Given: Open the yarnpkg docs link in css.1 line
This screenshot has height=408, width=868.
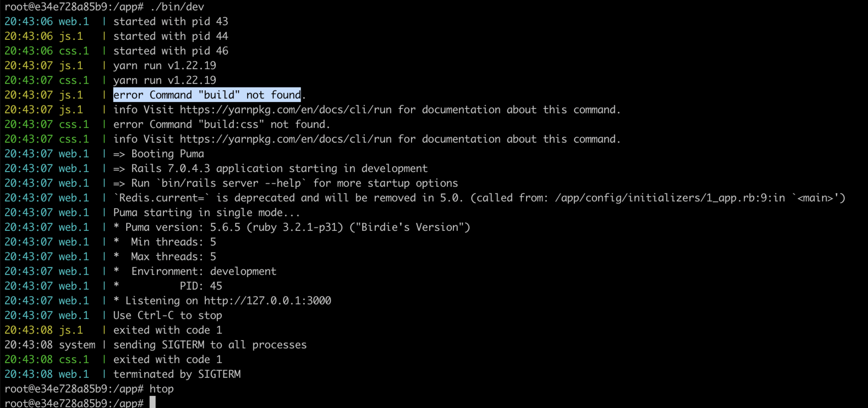Looking at the screenshot, I should 286,139.
